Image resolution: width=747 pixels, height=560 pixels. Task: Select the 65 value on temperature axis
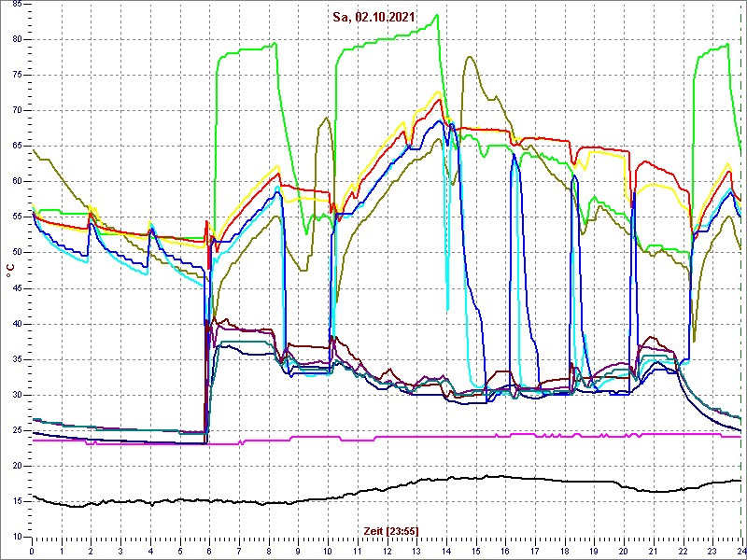[16, 147]
